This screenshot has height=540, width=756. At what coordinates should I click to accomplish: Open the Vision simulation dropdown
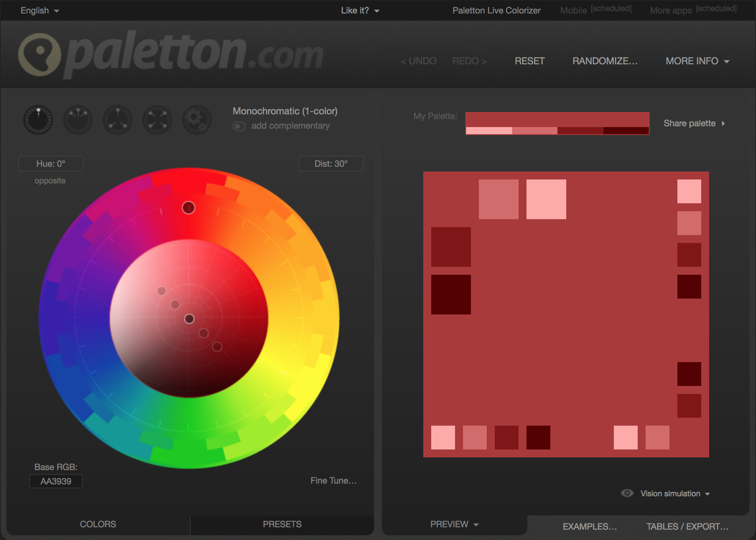675,494
